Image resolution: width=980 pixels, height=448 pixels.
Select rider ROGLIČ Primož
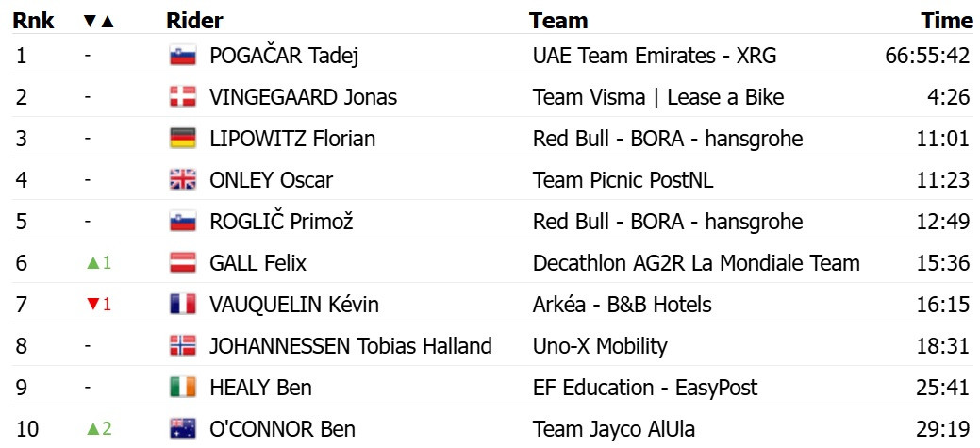[280, 222]
